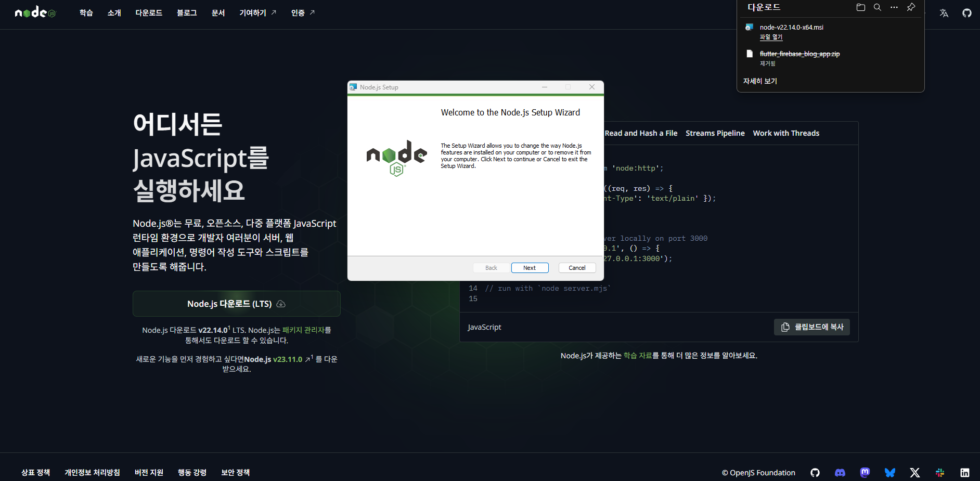Click 클립보드에 복사 button
Image resolution: width=980 pixels, height=481 pixels.
[x=812, y=327]
